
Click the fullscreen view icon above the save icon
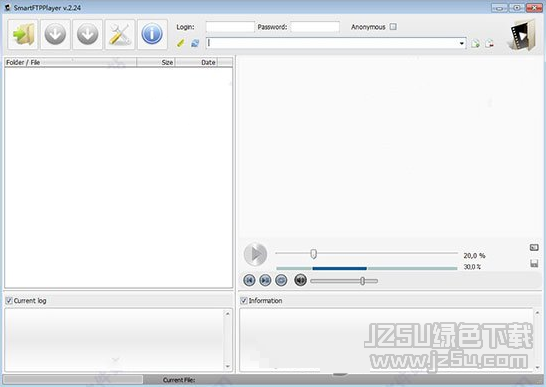(x=534, y=248)
